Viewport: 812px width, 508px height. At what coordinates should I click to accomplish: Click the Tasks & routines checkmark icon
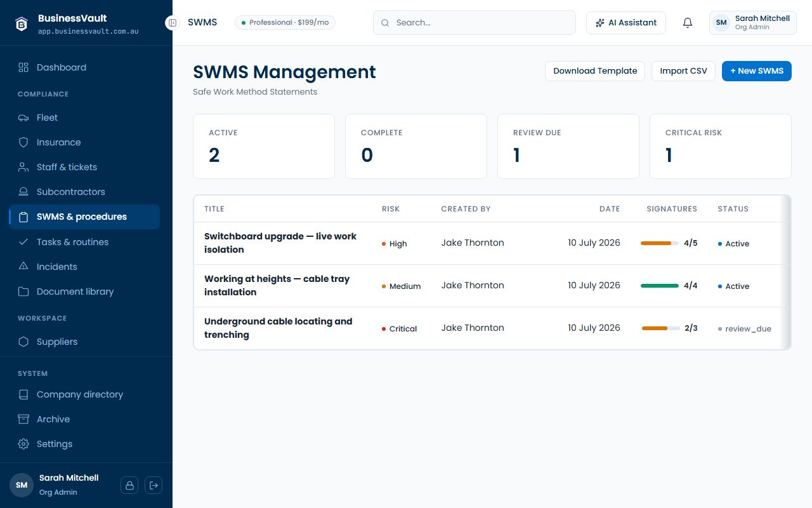coord(23,242)
